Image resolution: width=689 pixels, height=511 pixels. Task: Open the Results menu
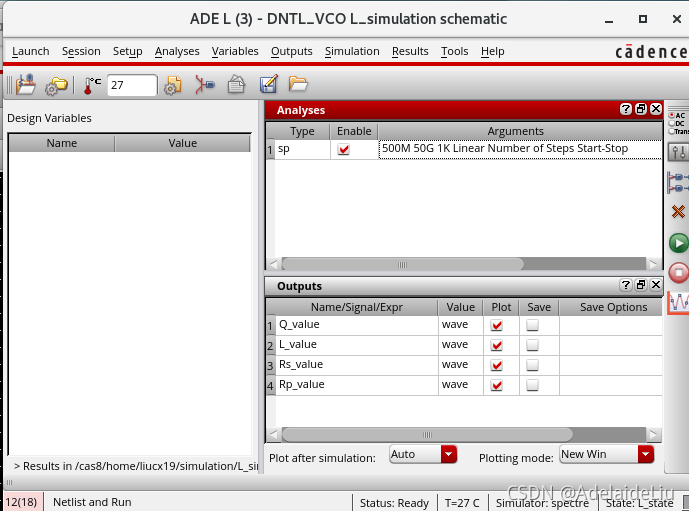coord(410,51)
